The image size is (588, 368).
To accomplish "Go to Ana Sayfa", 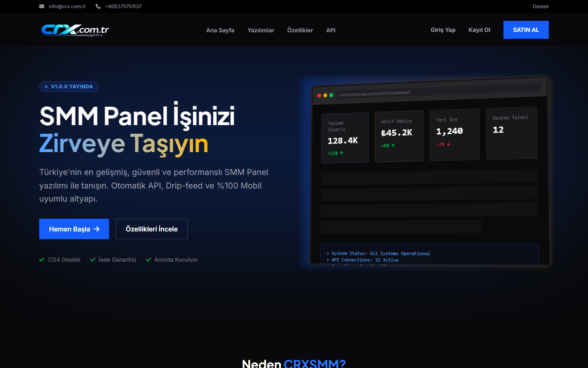I will [x=220, y=30].
